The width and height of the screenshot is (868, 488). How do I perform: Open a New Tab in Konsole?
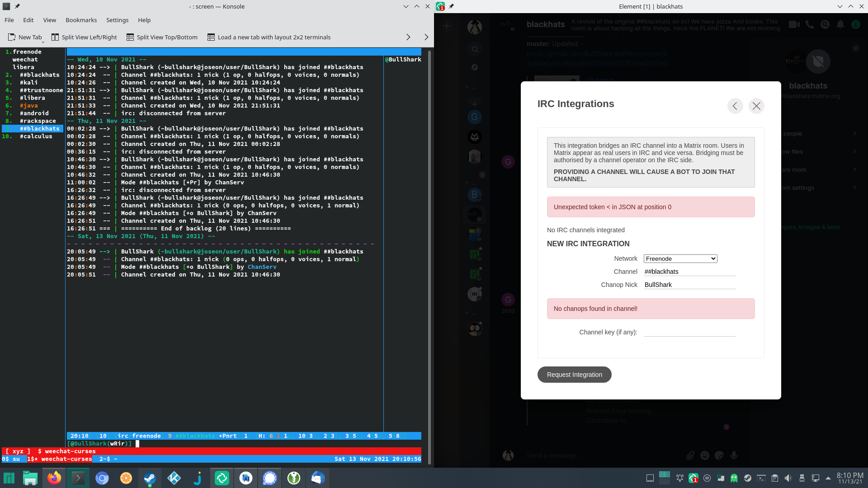point(25,37)
